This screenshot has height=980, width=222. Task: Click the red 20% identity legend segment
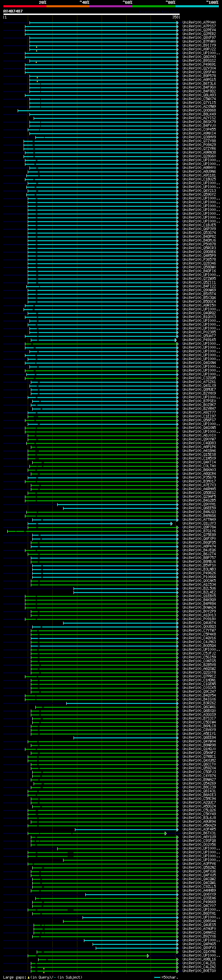25,6
